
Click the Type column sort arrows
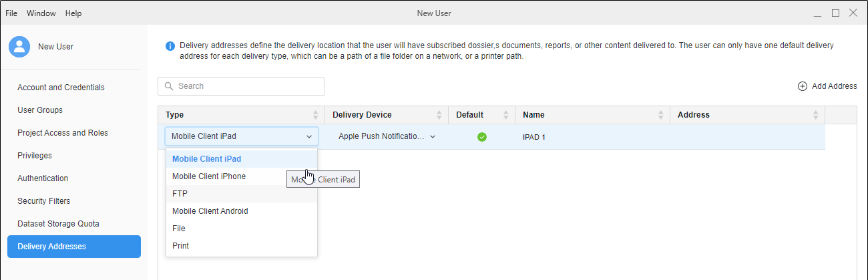[x=316, y=115]
